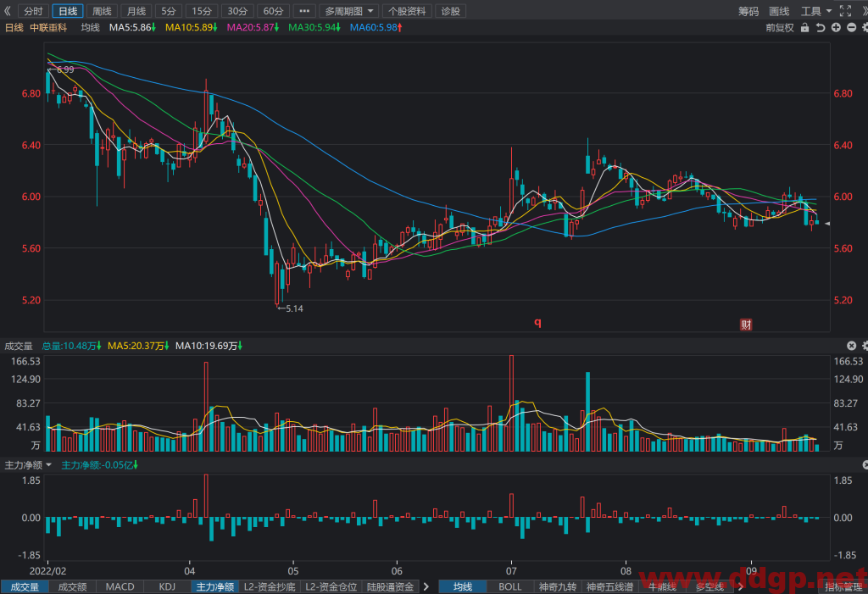
Task: Click the 5.14 low price annotation
Action: coord(291,309)
